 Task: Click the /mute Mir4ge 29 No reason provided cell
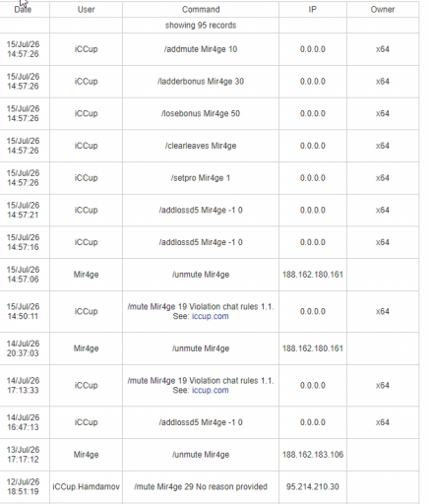(x=201, y=486)
